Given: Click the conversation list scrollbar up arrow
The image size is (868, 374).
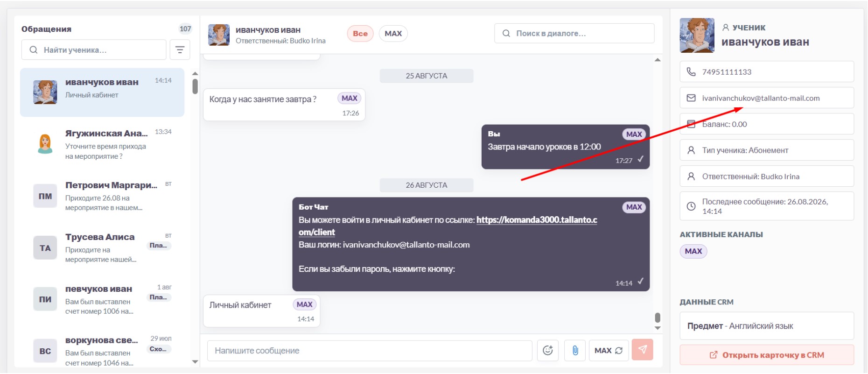Looking at the screenshot, I should click(x=195, y=73).
